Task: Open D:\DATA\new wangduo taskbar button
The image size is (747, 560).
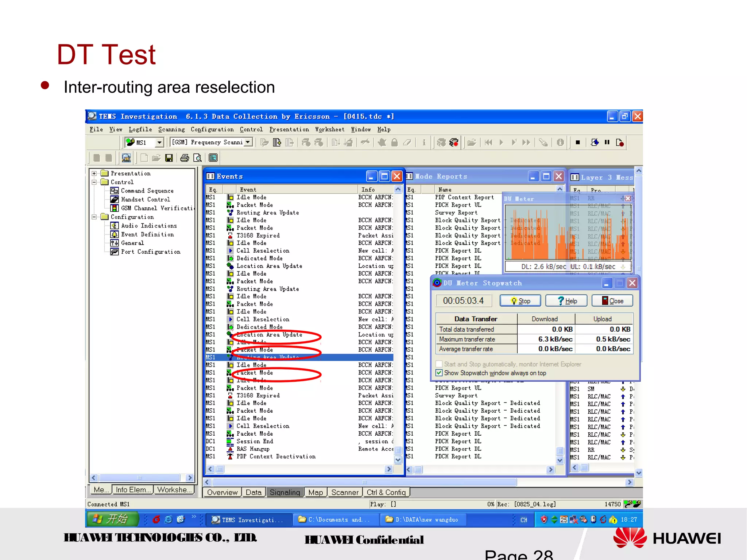Action: (423, 520)
